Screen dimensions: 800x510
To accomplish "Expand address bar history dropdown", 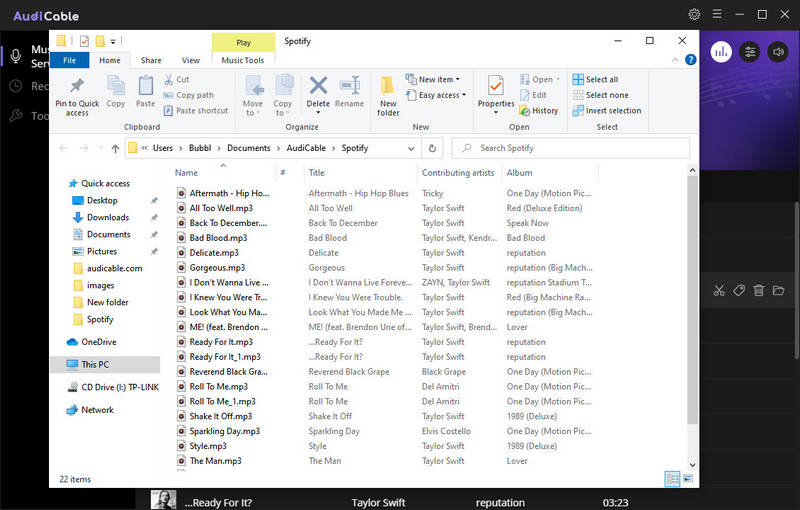I will tap(411, 148).
